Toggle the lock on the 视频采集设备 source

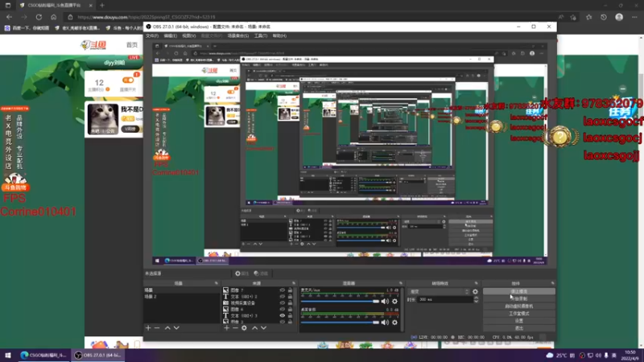point(290,303)
